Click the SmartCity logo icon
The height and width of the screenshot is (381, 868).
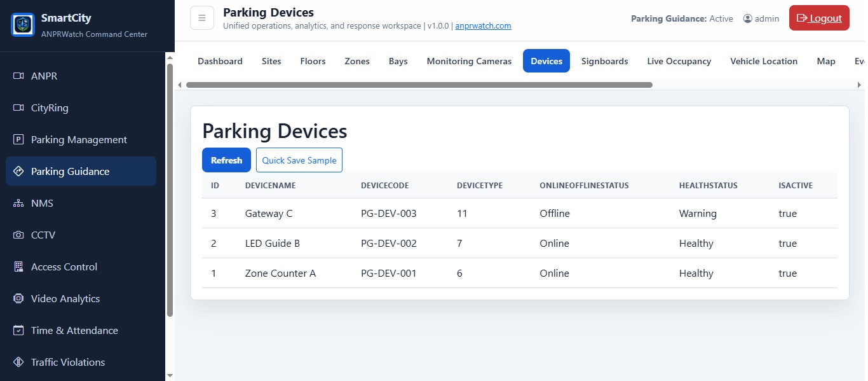pyautogui.click(x=23, y=25)
